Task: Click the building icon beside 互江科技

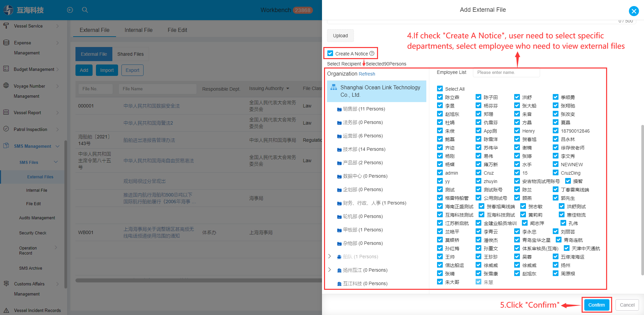Action: click(339, 284)
